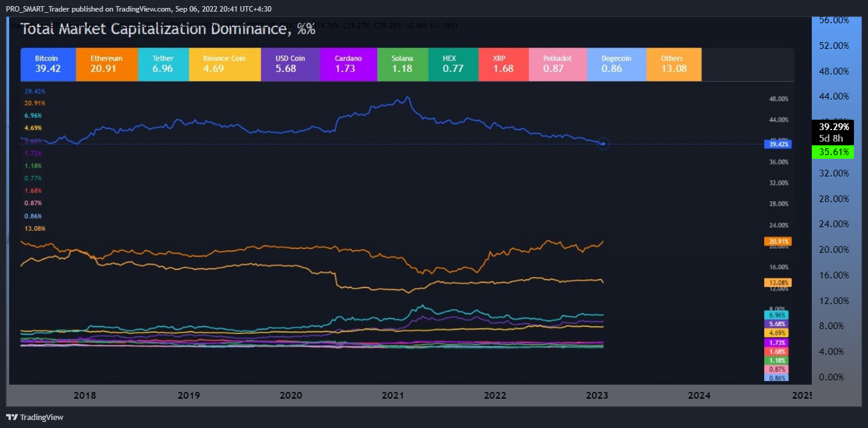Screen dimensions: 868x428
Task: Click the orange 20.91% line-end tag
Action: click(778, 241)
